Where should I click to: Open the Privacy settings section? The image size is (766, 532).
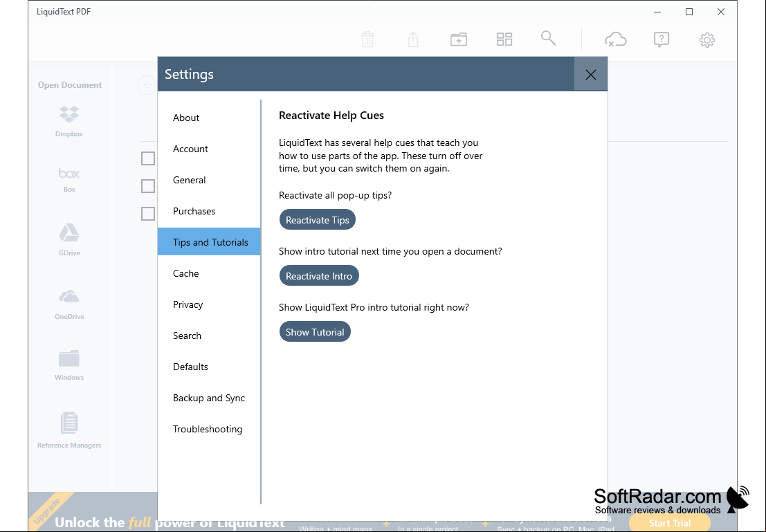[x=209, y=305]
